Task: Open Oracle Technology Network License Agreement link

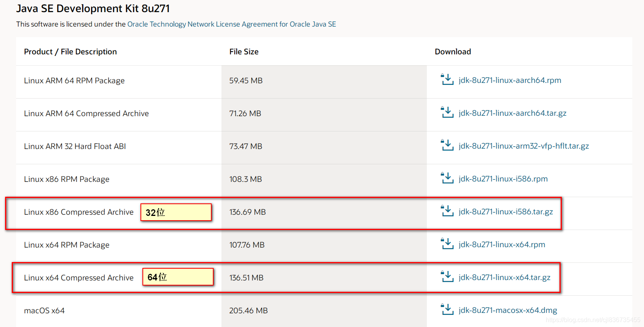Action: coord(232,24)
